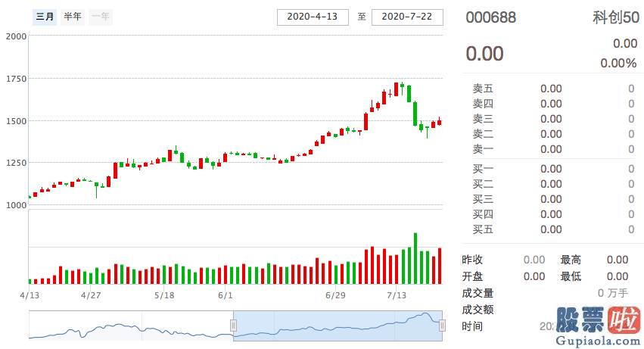
Task: Select the 一年 time range tab
Action: (100, 17)
